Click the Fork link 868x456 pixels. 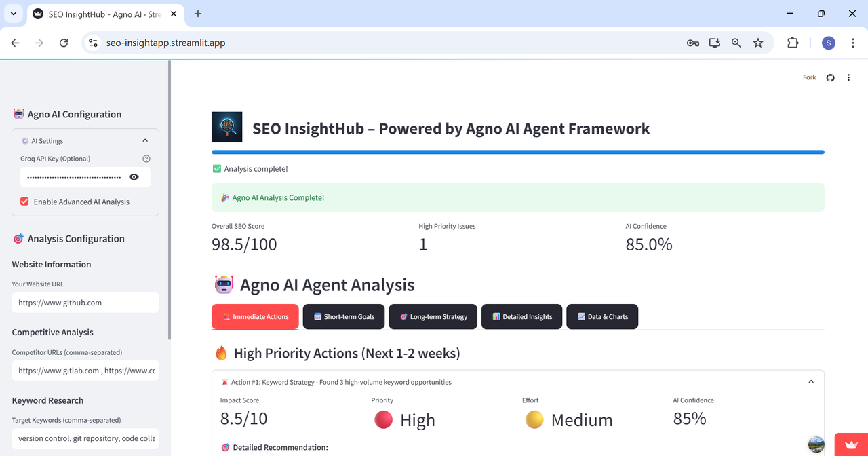pos(810,77)
